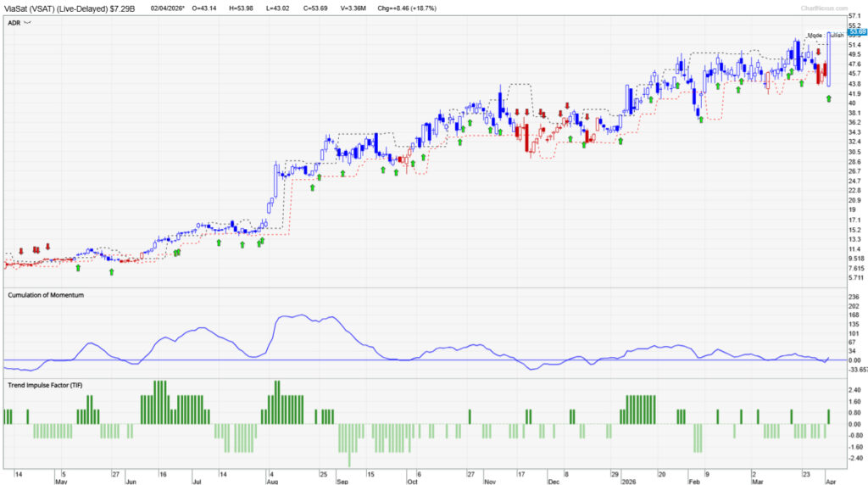The image size is (868, 485).
Task: Click the low value L=43.02
Action: (277, 8)
